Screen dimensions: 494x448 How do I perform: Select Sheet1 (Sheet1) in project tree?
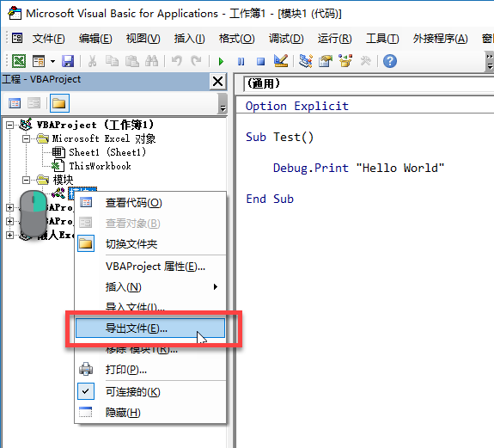(x=107, y=152)
